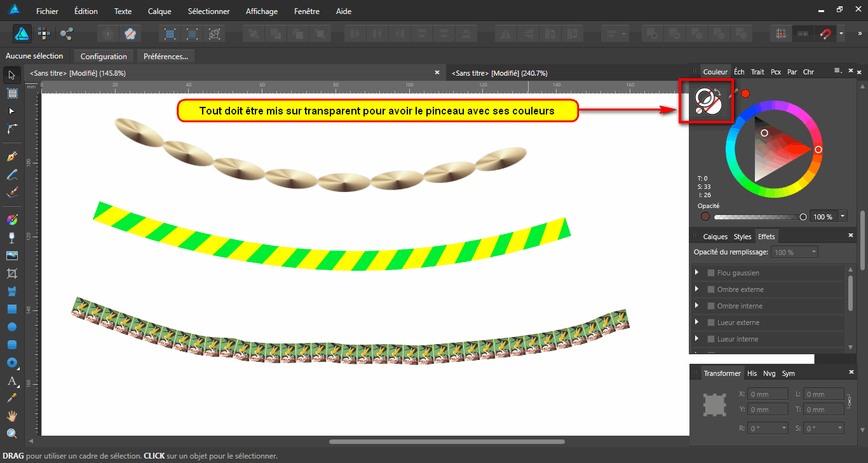868x463 pixels.
Task: Open the rotation R dropdown
Action: (768, 429)
